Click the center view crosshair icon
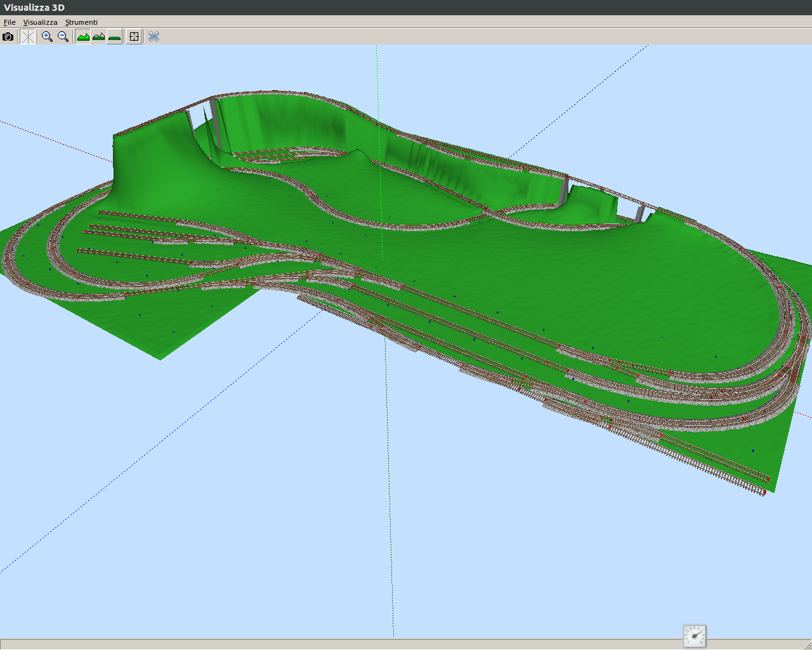 click(x=134, y=37)
